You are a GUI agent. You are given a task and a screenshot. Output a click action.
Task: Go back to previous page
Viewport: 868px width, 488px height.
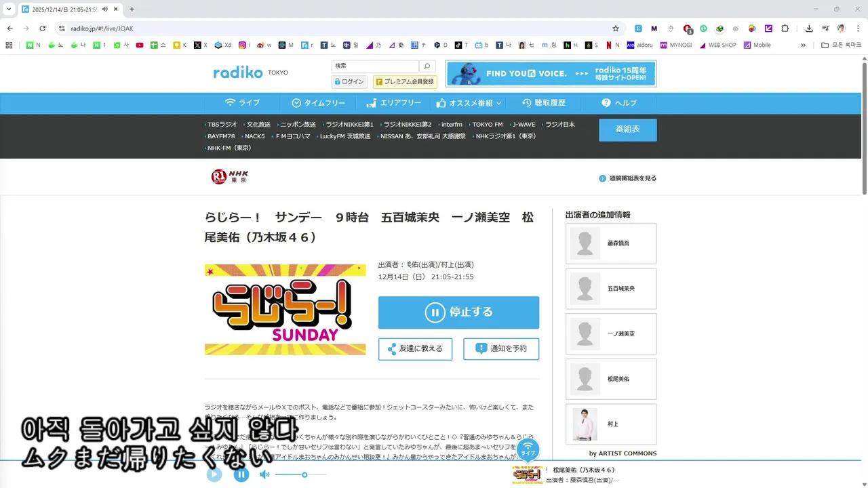point(9,28)
